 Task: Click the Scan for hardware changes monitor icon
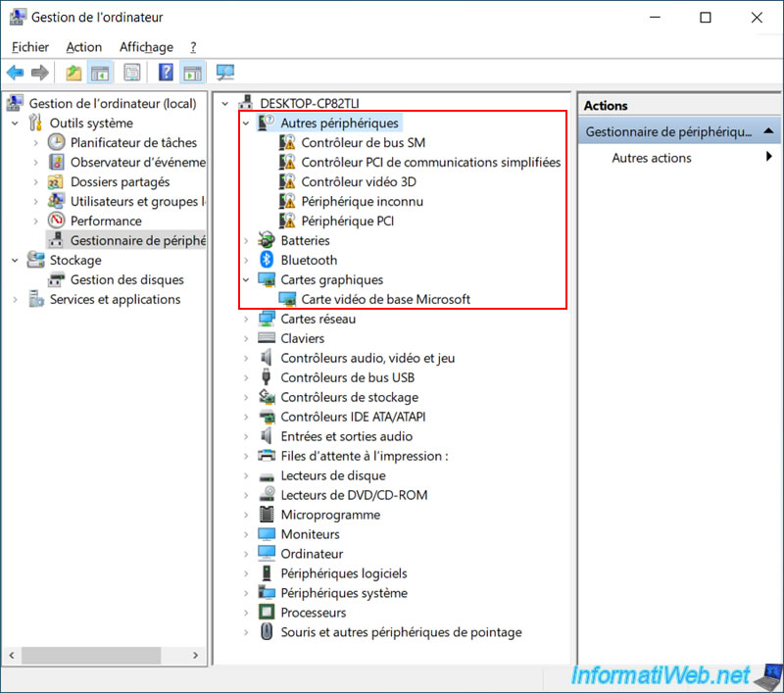pyautogui.click(x=225, y=73)
